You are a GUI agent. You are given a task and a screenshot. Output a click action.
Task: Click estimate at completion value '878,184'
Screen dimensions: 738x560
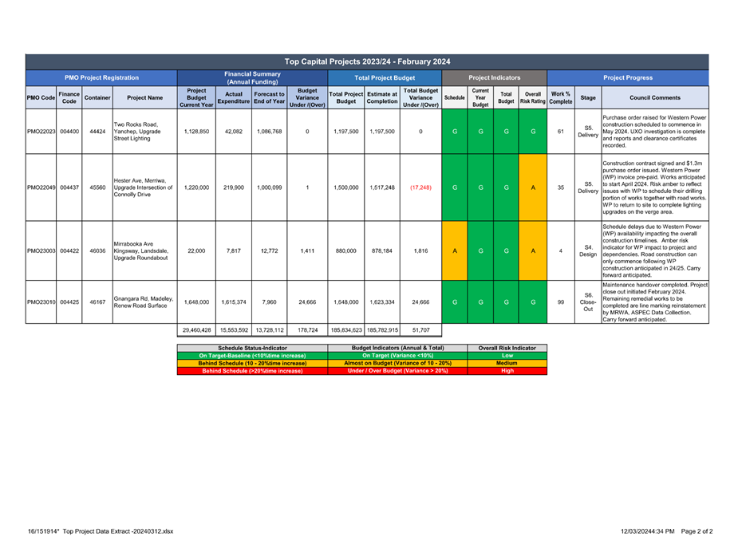click(x=382, y=251)
